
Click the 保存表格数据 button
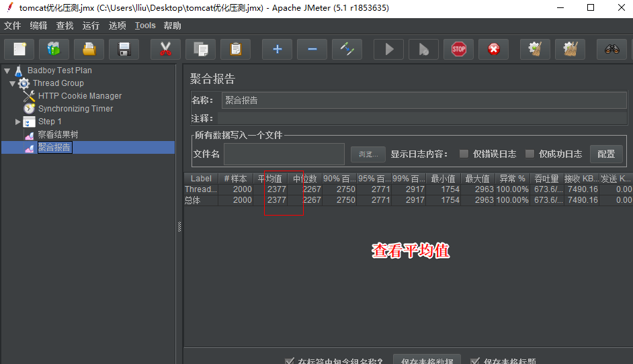coord(427,361)
